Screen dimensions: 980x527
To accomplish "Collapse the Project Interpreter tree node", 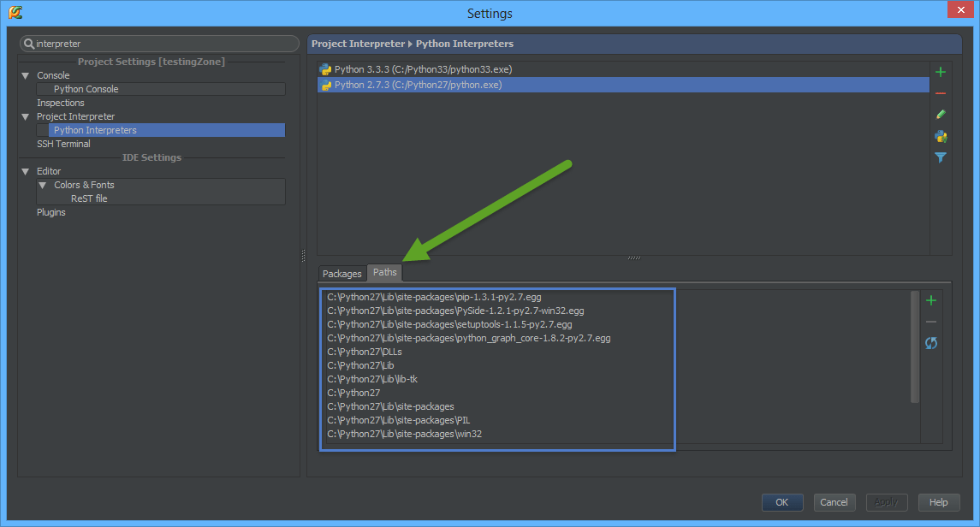I will click(25, 116).
